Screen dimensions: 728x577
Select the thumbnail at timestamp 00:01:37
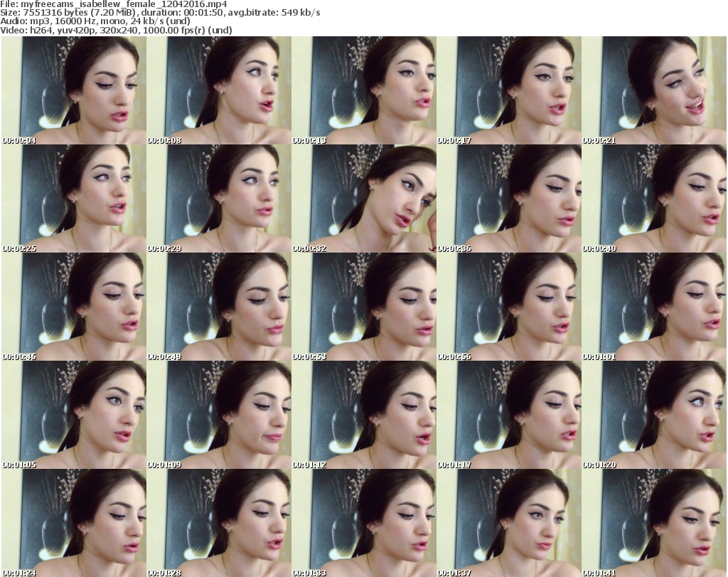tap(509, 523)
